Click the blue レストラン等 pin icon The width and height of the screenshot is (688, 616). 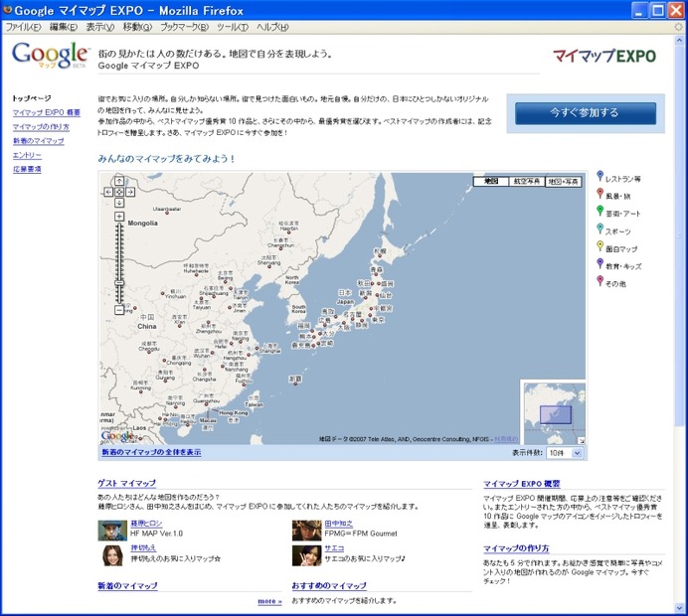coord(600,176)
